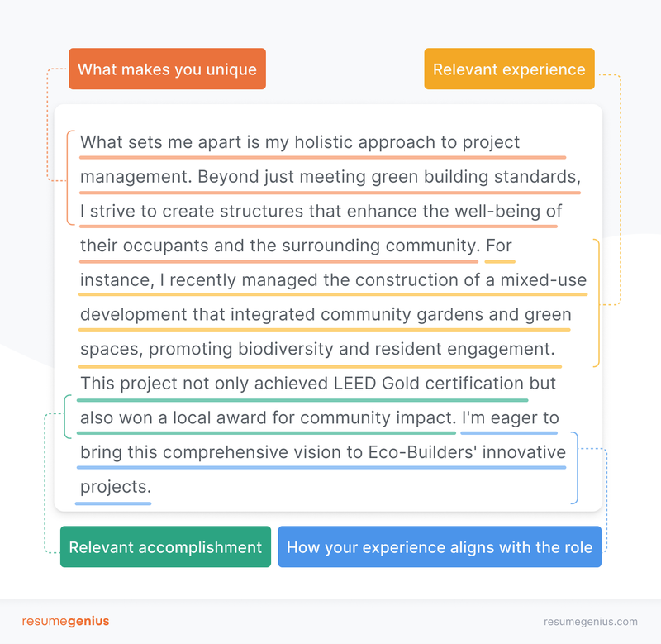Click the yellow bracket right of the text
Viewport: 661px width, 644px height.
pos(596,303)
